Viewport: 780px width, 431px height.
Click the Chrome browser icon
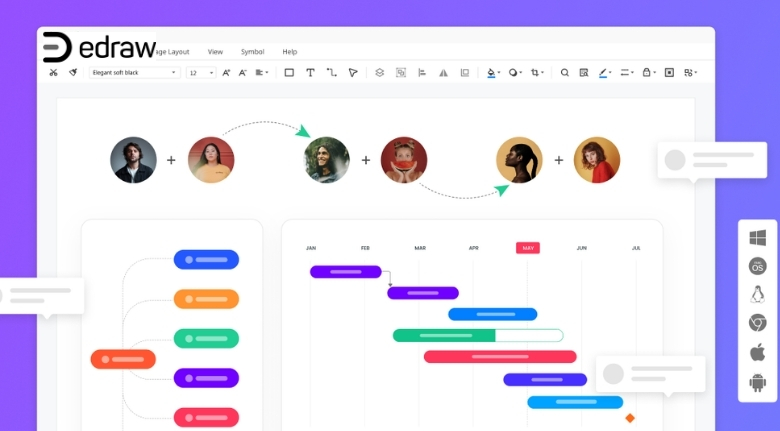click(758, 323)
